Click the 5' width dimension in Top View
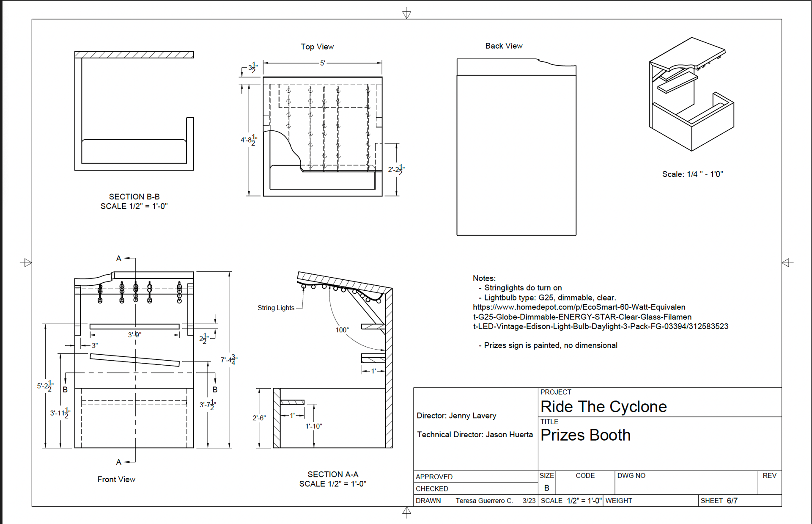This screenshot has width=812, height=524. tap(323, 63)
